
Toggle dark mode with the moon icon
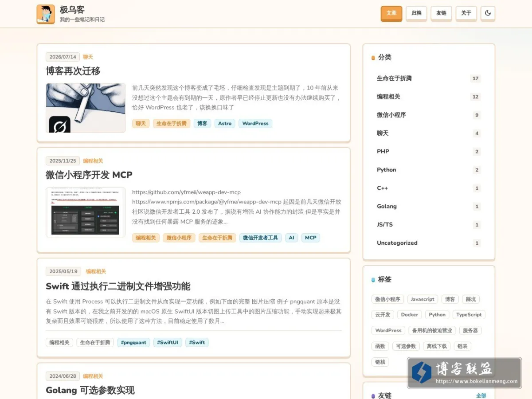click(x=488, y=13)
